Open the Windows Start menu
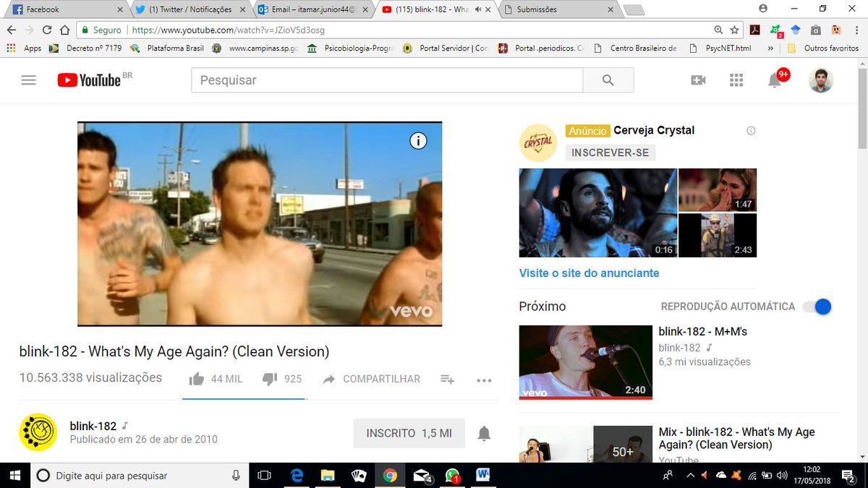The image size is (868, 488). [14, 476]
